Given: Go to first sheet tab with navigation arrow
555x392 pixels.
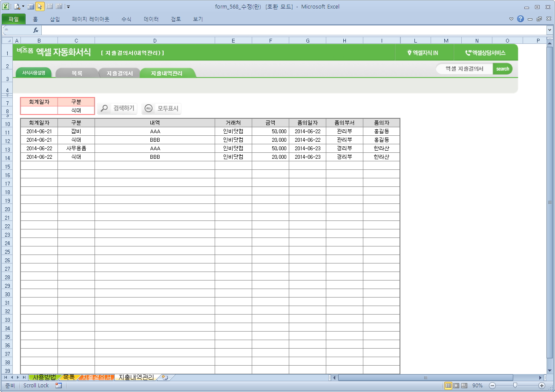Looking at the screenshot, I should [x=6, y=378].
